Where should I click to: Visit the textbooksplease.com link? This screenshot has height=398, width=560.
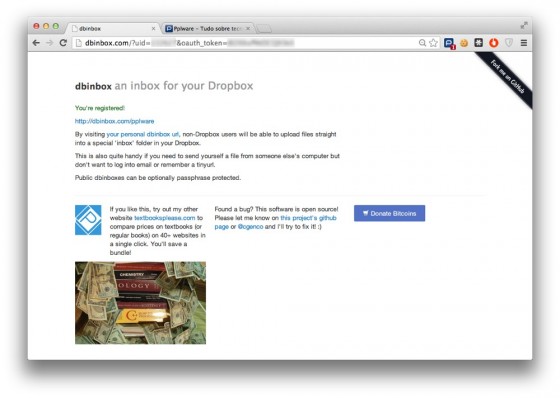click(x=165, y=218)
